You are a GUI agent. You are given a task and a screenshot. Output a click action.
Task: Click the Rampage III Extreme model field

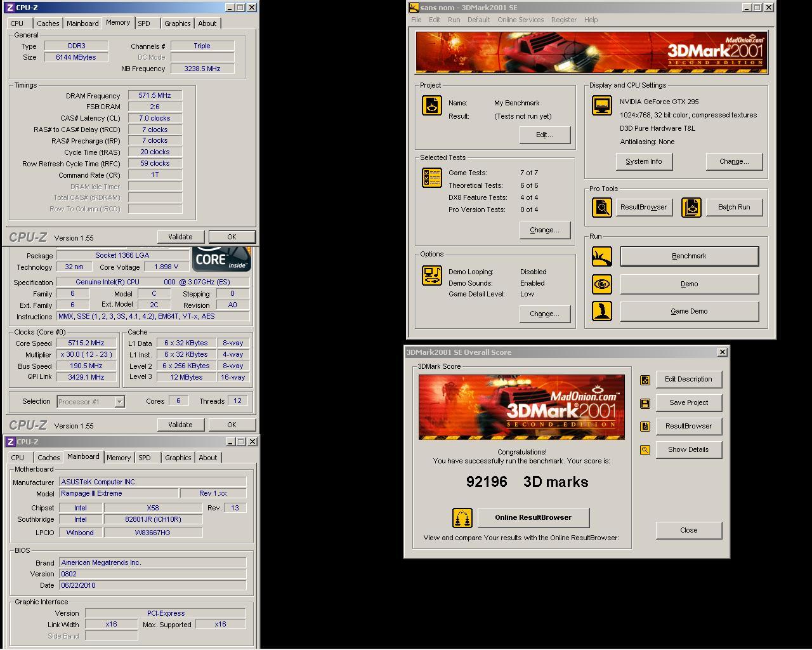pos(118,493)
